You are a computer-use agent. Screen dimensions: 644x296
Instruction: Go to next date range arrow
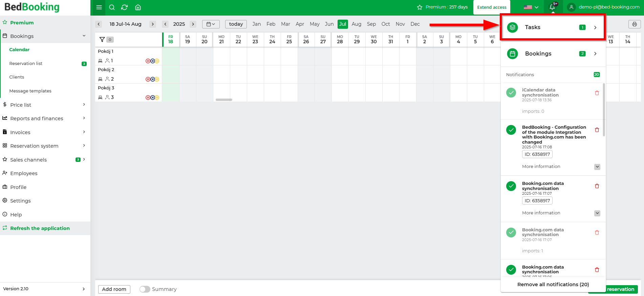click(153, 24)
